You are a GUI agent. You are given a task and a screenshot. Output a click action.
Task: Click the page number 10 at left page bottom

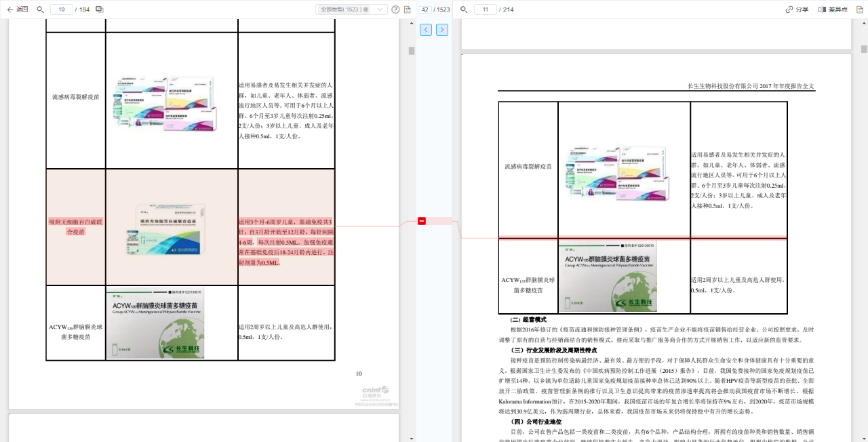coord(359,374)
